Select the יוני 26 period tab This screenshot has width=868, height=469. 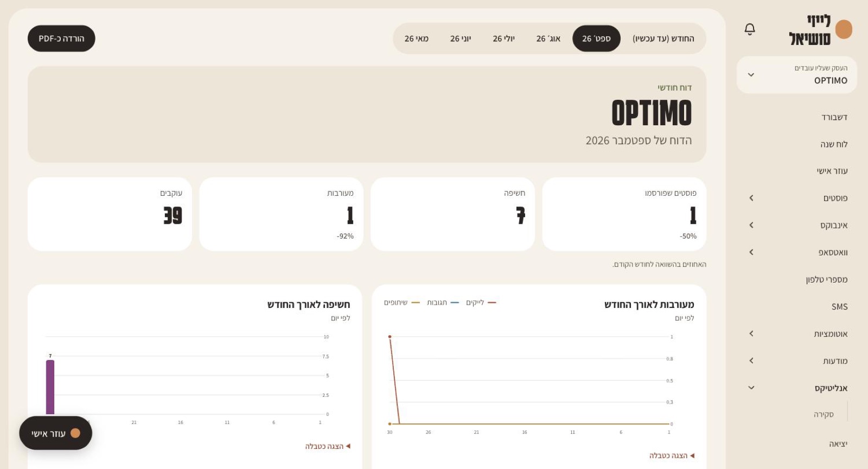coord(461,38)
